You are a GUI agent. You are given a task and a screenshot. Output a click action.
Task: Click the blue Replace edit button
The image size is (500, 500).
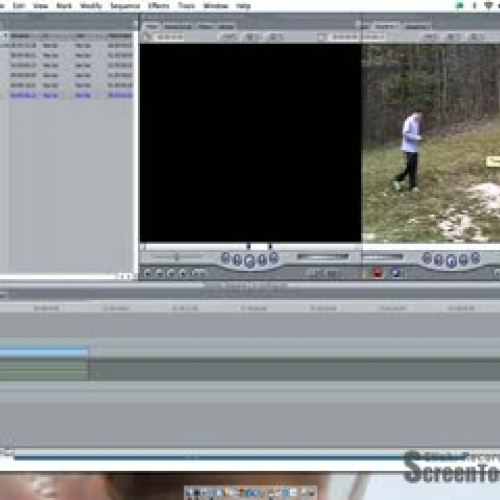(x=396, y=273)
